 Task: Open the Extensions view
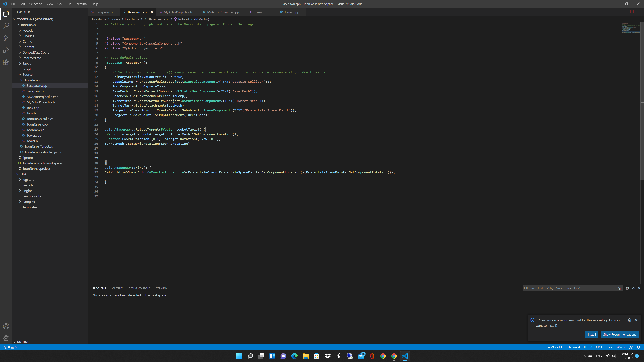(x=6, y=62)
